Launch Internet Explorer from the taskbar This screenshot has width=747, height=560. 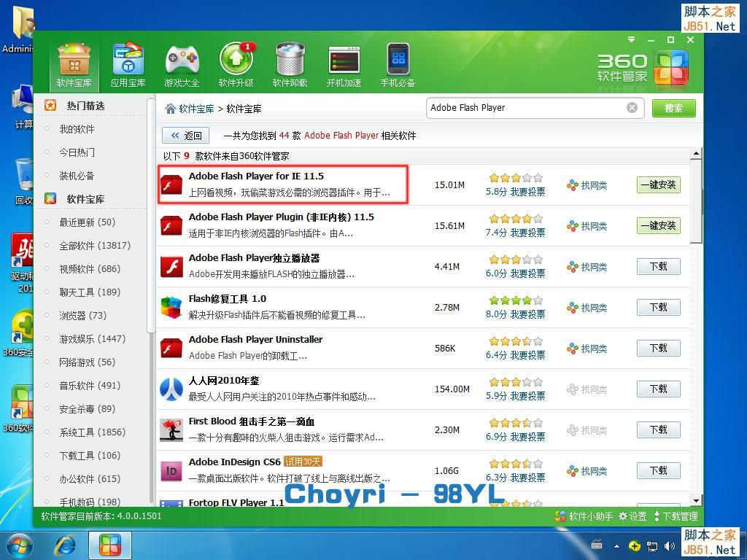pyautogui.click(x=66, y=545)
